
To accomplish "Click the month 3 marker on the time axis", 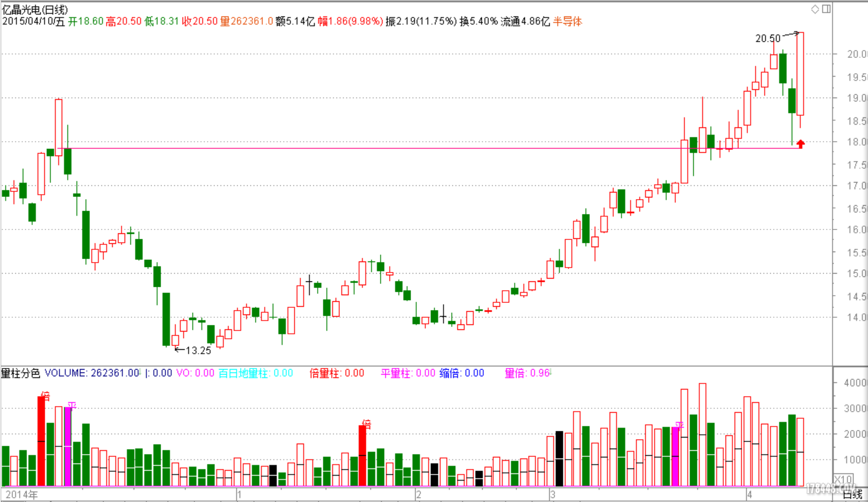I will point(552,494).
